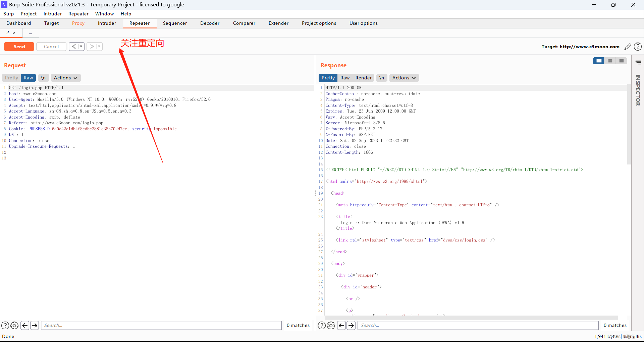
Task: Open Repeater help question mark icon
Action: (x=638, y=47)
